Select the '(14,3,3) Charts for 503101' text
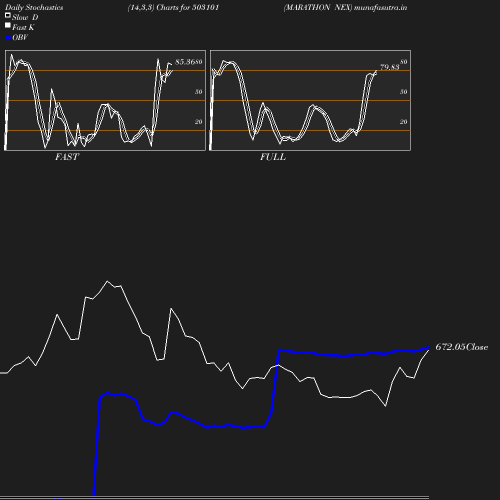This screenshot has width=500, height=500. click(x=173, y=8)
